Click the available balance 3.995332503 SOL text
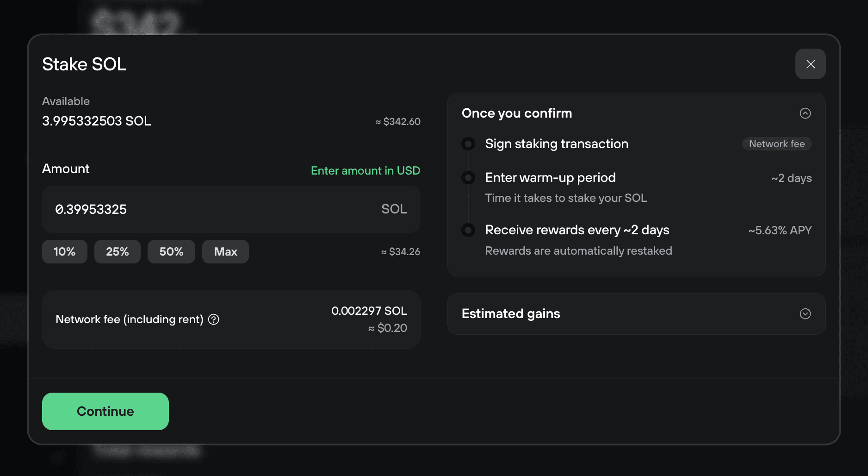This screenshot has height=476, width=868. 96,121
